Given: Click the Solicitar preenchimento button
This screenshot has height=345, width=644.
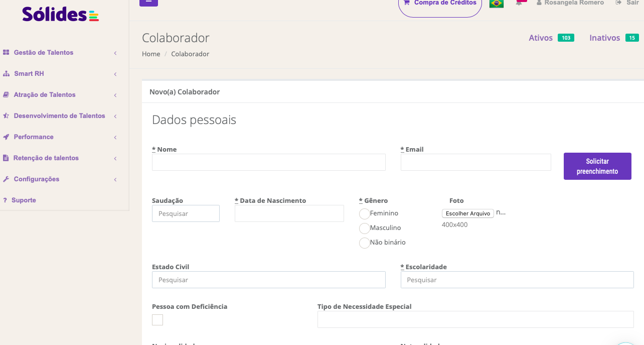Looking at the screenshot, I should pyautogui.click(x=597, y=166).
